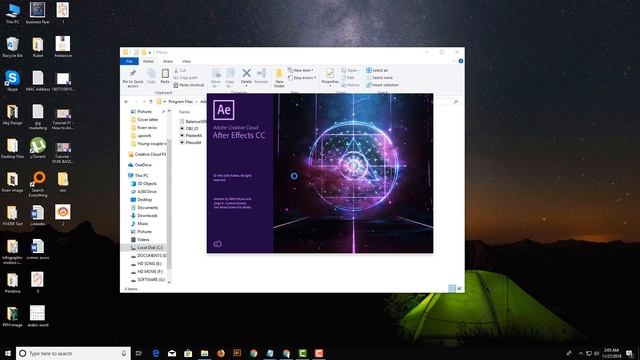Image resolution: width=640 pixels, height=360 pixels.
Task: Select Music in the navigation pane
Action: pyautogui.click(x=140, y=224)
